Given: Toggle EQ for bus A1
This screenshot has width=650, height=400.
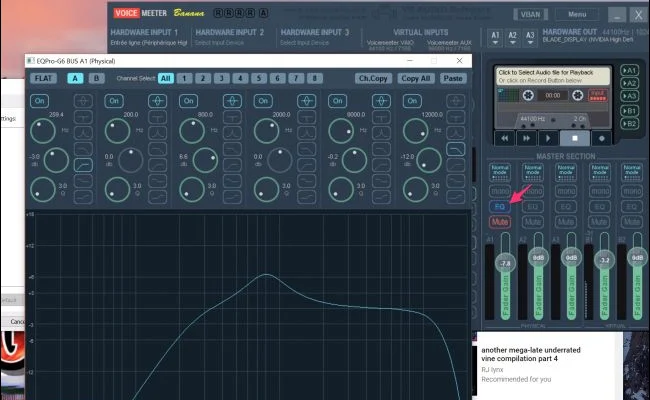Looking at the screenshot, I should click(x=500, y=206).
